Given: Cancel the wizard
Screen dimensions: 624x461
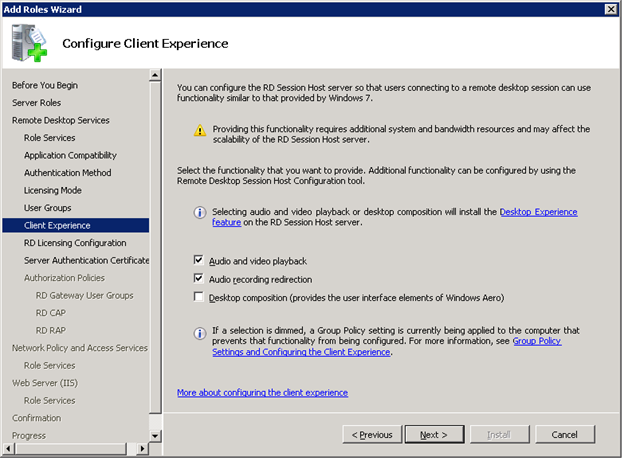Looking at the screenshot, I should point(564,435).
